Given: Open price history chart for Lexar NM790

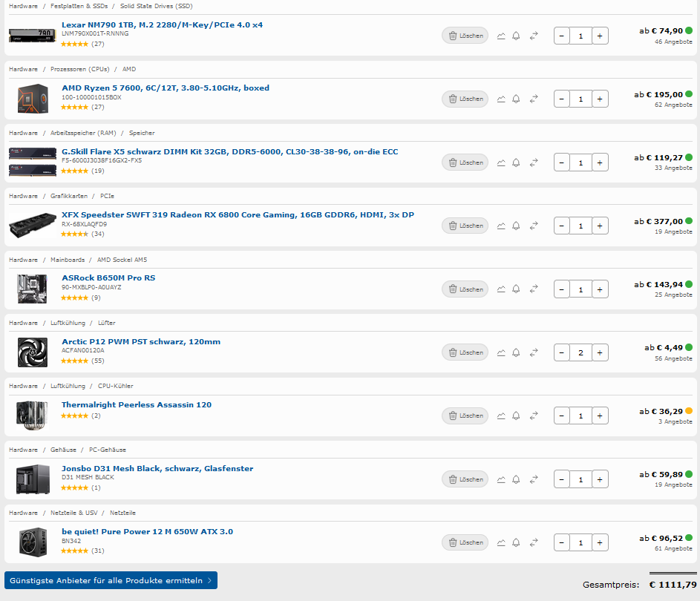Looking at the screenshot, I should (x=501, y=36).
